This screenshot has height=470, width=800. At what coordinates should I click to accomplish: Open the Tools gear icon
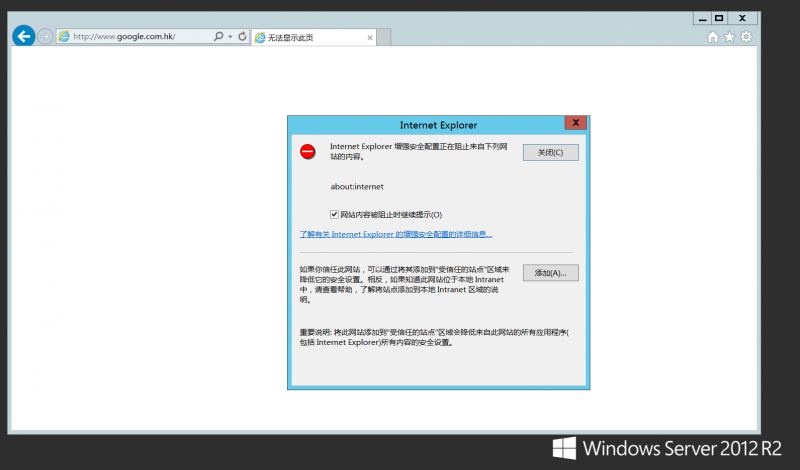[x=746, y=37]
